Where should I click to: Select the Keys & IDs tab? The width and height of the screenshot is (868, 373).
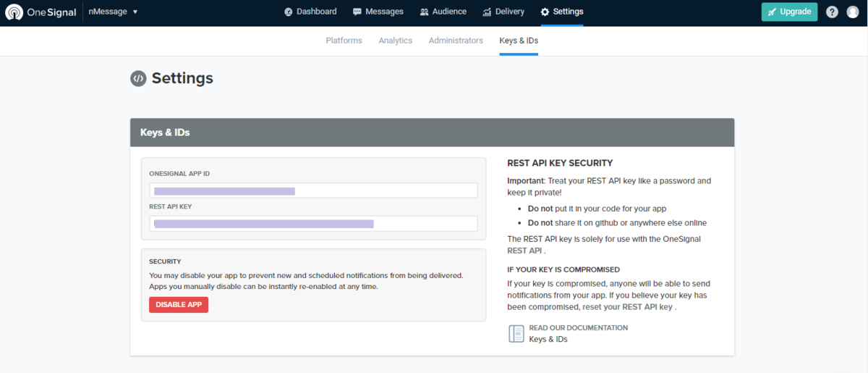(x=519, y=41)
